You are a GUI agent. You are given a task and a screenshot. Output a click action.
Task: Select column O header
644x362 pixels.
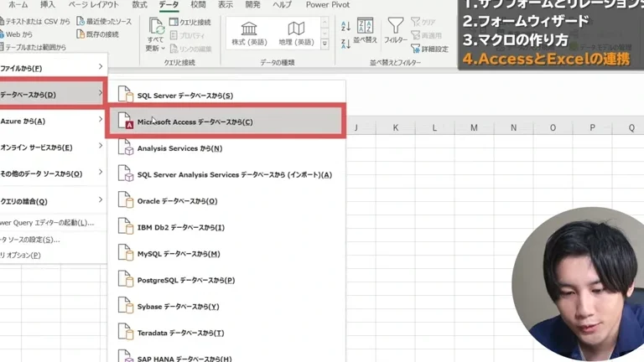(553, 127)
